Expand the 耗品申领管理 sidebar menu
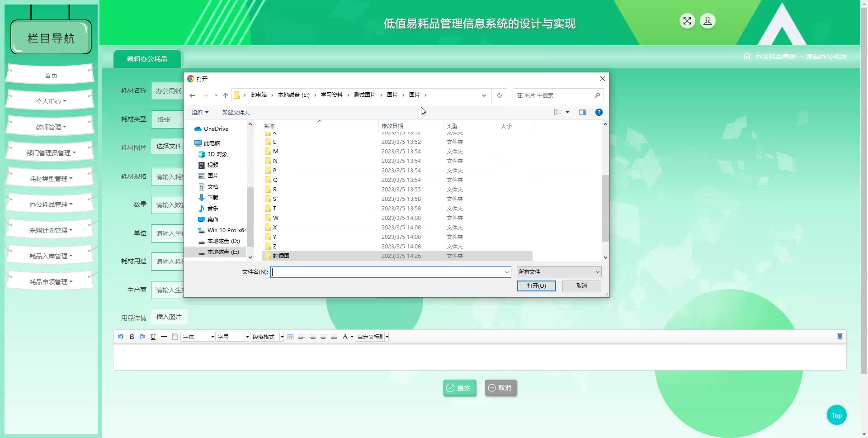Image resolution: width=868 pixels, height=438 pixels. click(51, 282)
